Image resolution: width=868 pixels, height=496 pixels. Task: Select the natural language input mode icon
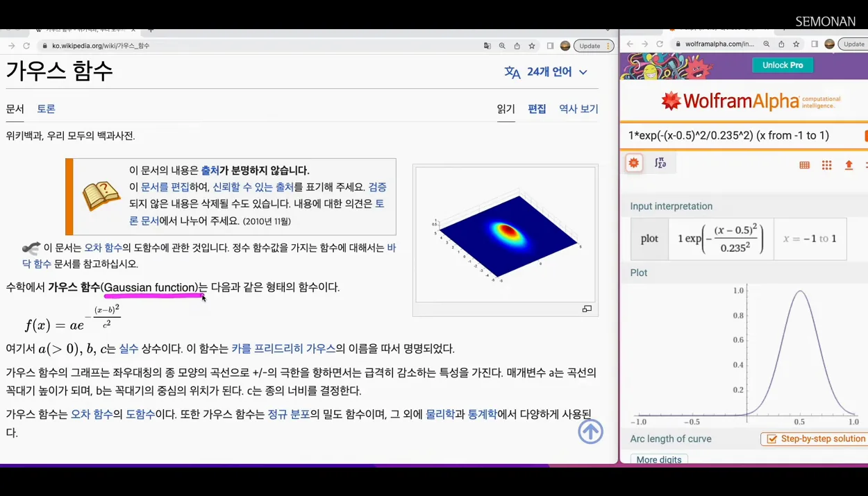(634, 163)
